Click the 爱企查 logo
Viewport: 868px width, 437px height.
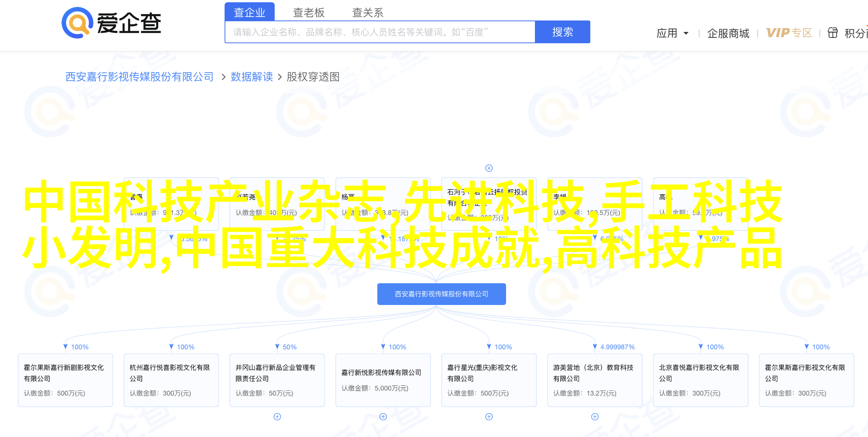click(112, 23)
